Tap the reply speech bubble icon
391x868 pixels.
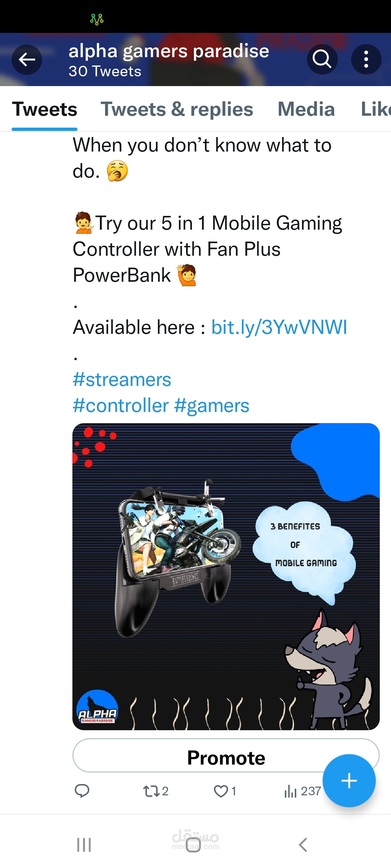coord(82,791)
